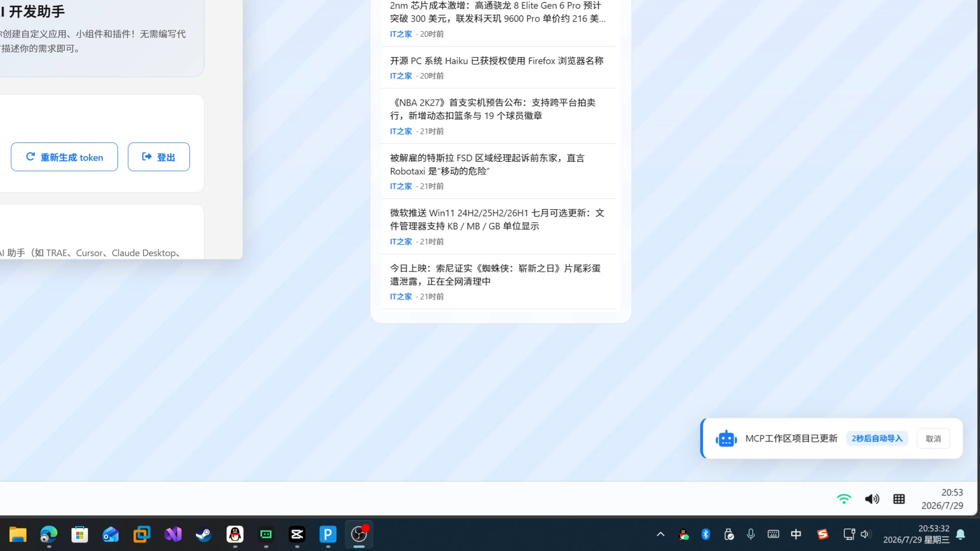Click the safely remove hardware tray icon

729,534
